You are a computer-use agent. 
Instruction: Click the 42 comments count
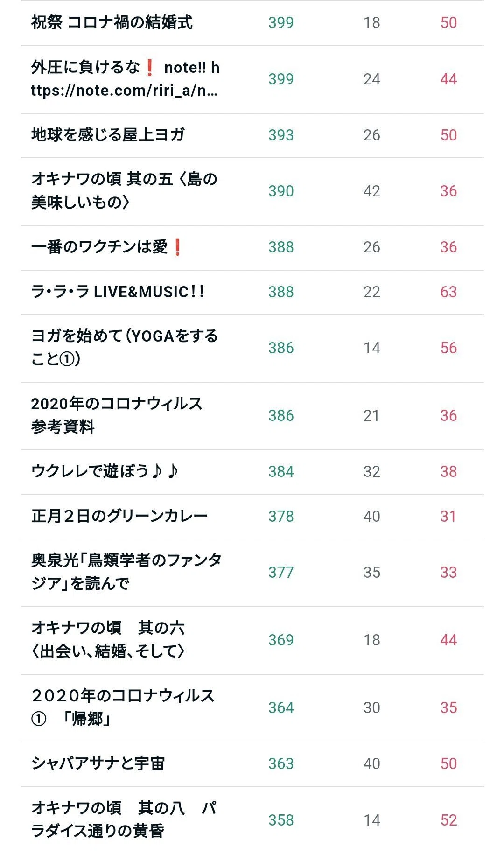pos(372,191)
